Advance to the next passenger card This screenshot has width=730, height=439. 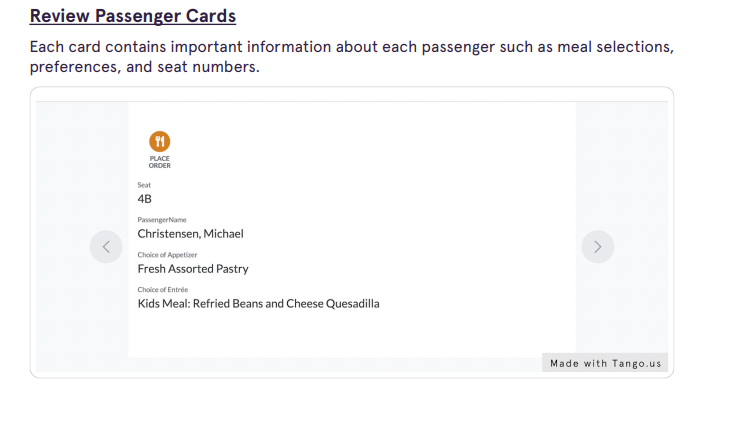coord(597,247)
